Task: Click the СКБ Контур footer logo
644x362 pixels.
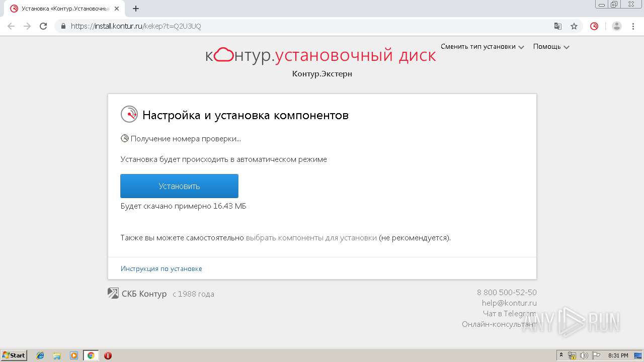Action: pyautogui.click(x=137, y=294)
